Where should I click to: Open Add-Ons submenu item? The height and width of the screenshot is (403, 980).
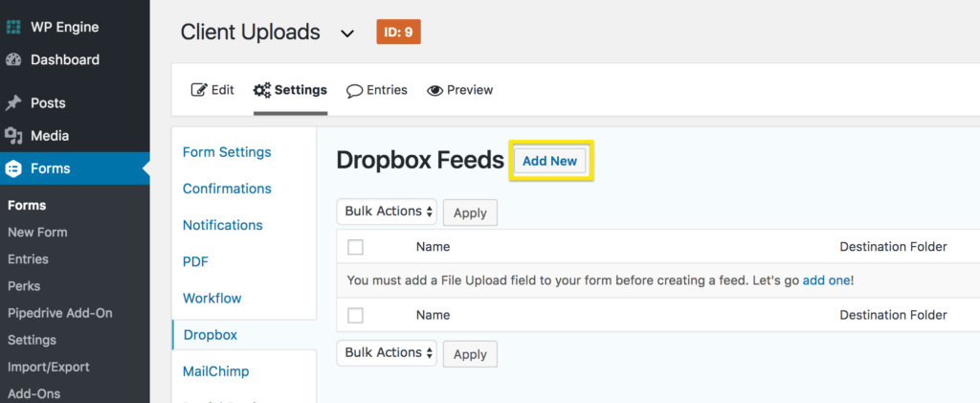pyautogui.click(x=34, y=393)
